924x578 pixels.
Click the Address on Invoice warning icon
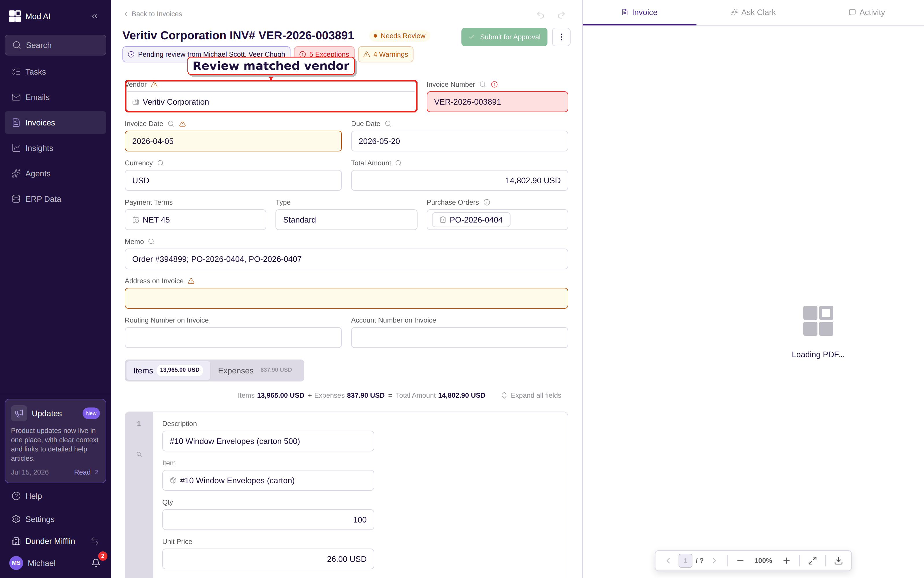click(x=191, y=281)
